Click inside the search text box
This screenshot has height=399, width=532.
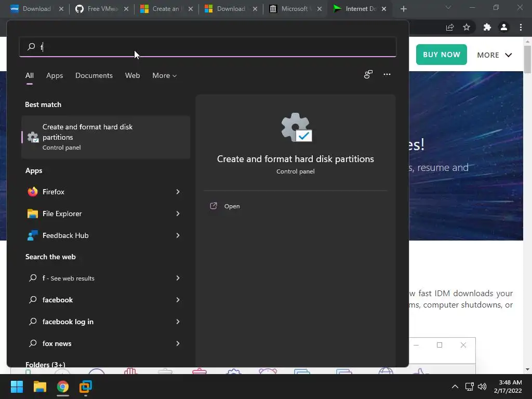(208, 47)
